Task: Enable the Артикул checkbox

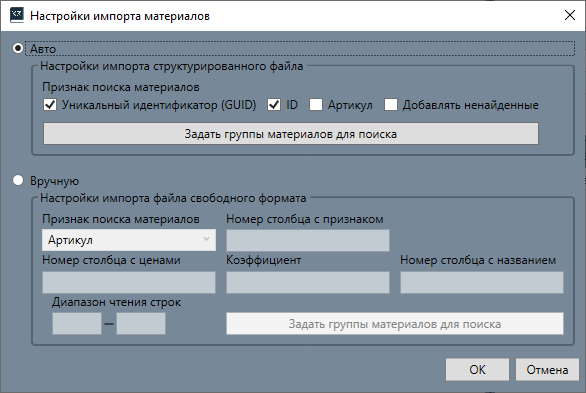Action: (316, 105)
